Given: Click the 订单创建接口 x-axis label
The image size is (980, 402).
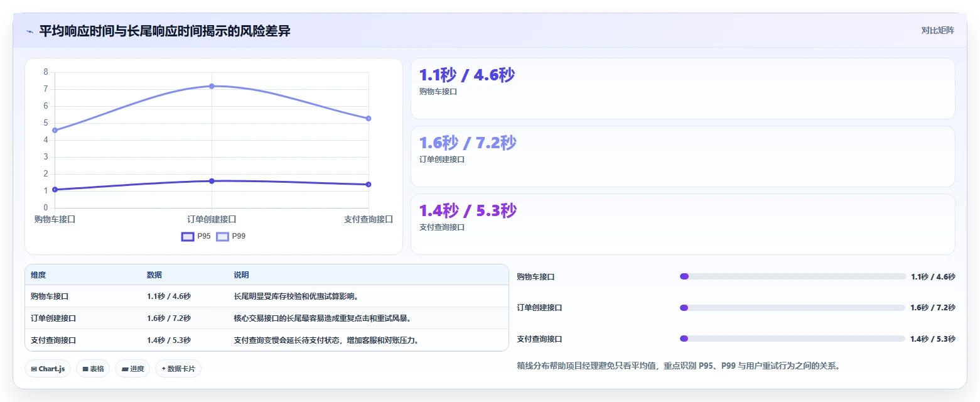Looking at the screenshot, I should click(x=212, y=219).
